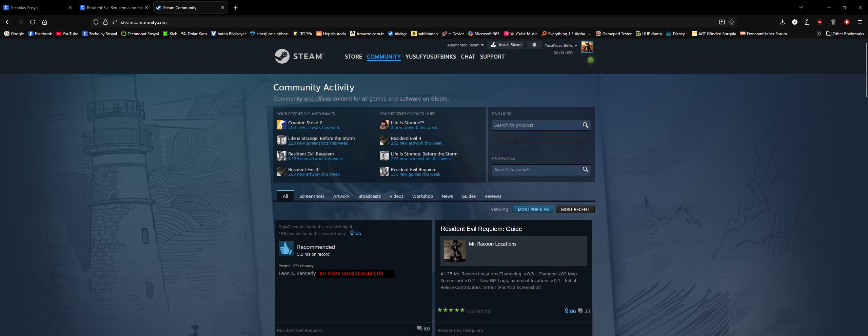The height and width of the screenshot is (336, 868).
Task: Open the notification bell in Steam header
Action: pyautogui.click(x=534, y=45)
